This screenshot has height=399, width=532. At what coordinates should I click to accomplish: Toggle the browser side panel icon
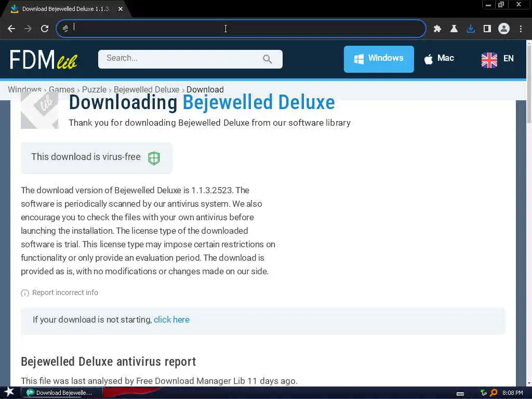pos(487,29)
